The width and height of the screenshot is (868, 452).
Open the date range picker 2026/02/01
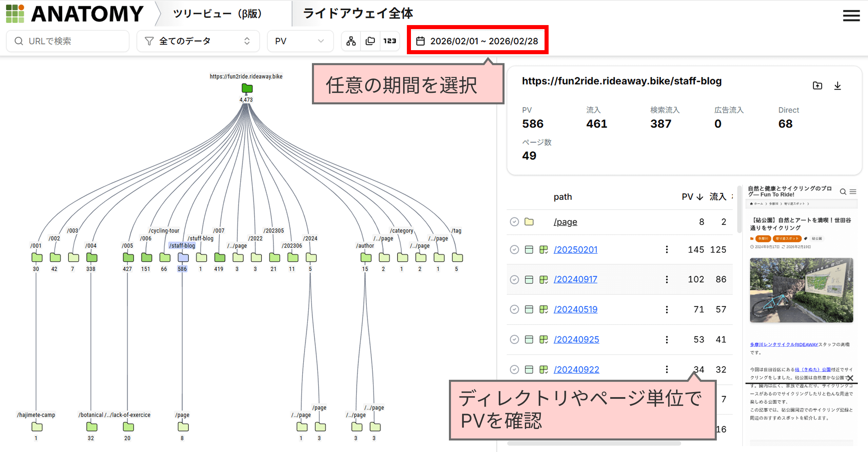tap(477, 41)
